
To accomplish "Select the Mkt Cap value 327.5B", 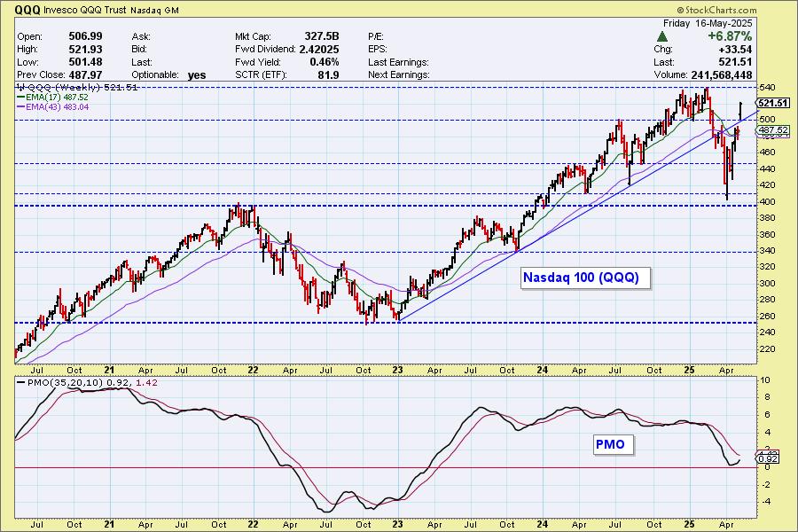I will (322, 36).
